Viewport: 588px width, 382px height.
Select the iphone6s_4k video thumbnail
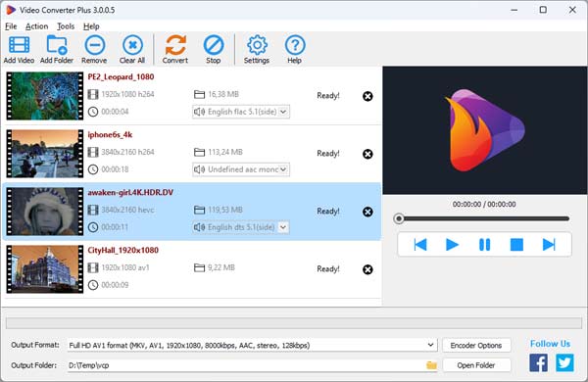click(45, 154)
